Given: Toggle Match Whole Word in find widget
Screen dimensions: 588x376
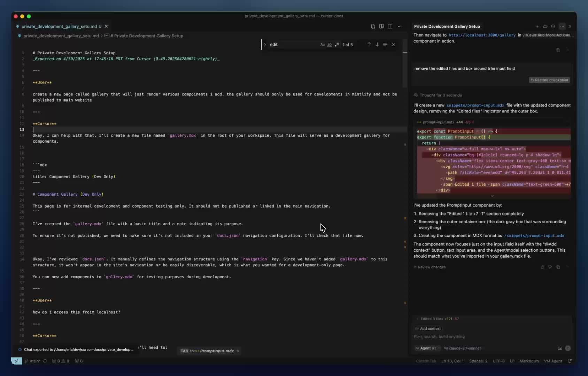Looking at the screenshot, I should tap(330, 45).
